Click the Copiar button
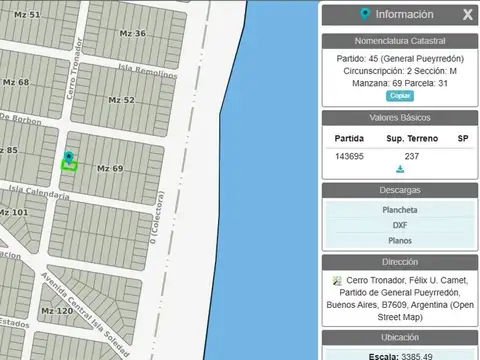480x360 pixels. [400, 96]
